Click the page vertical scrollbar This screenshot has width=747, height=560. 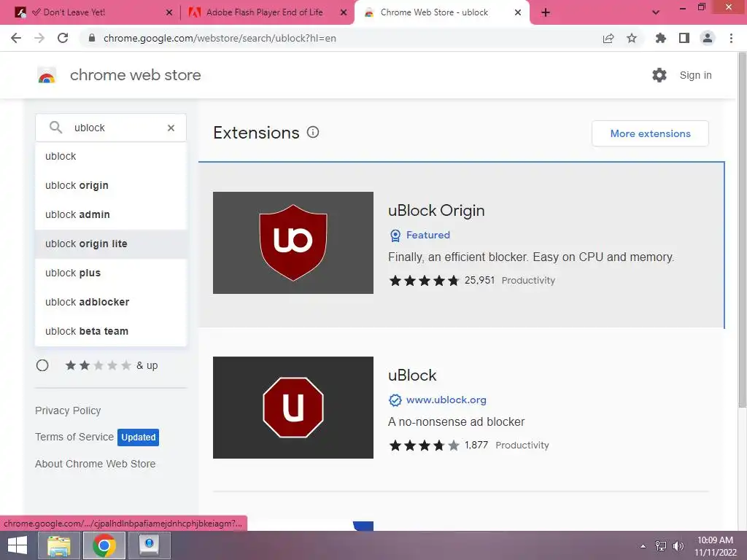[x=742, y=228]
